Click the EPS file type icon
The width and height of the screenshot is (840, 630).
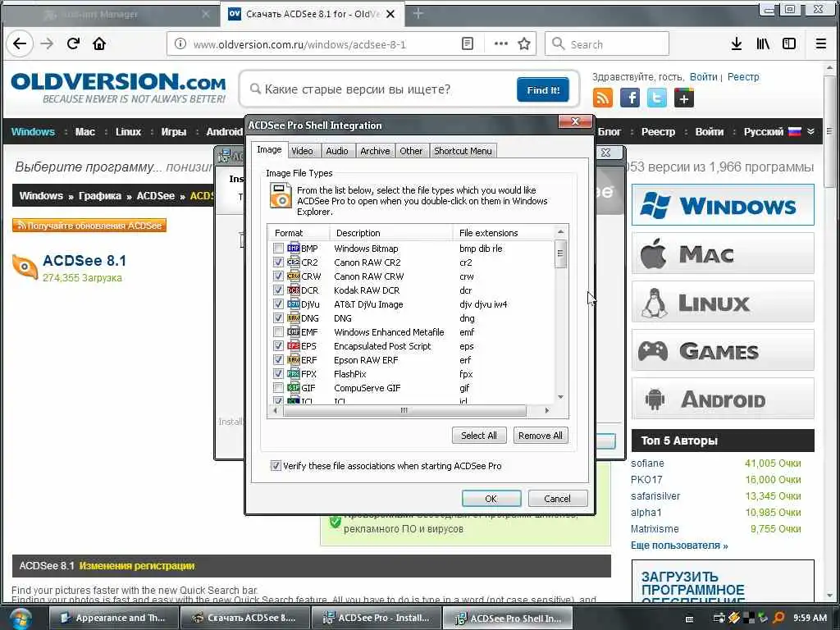pyautogui.click(x=293, y=345)
